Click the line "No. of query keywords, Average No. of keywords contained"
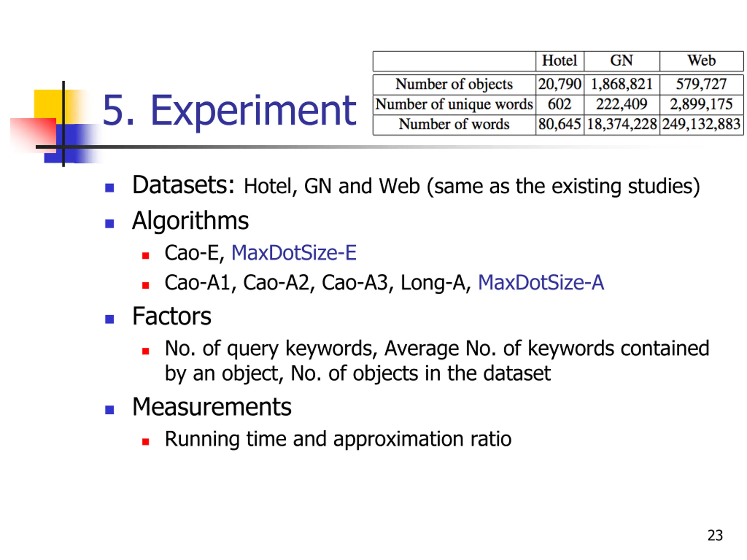The image size is (747, 560). (x=437, y=349)
